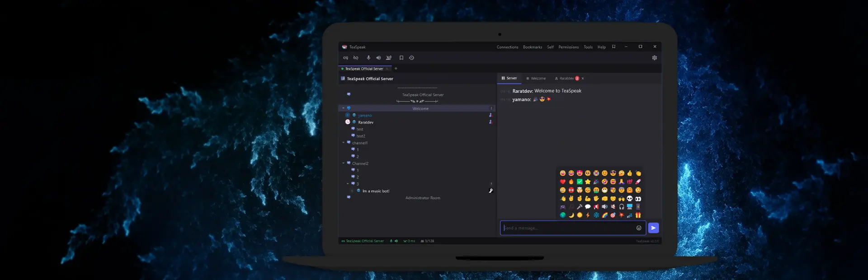
Task: Mute the microphone from the toolbar
Action: (x=368, y=58)
